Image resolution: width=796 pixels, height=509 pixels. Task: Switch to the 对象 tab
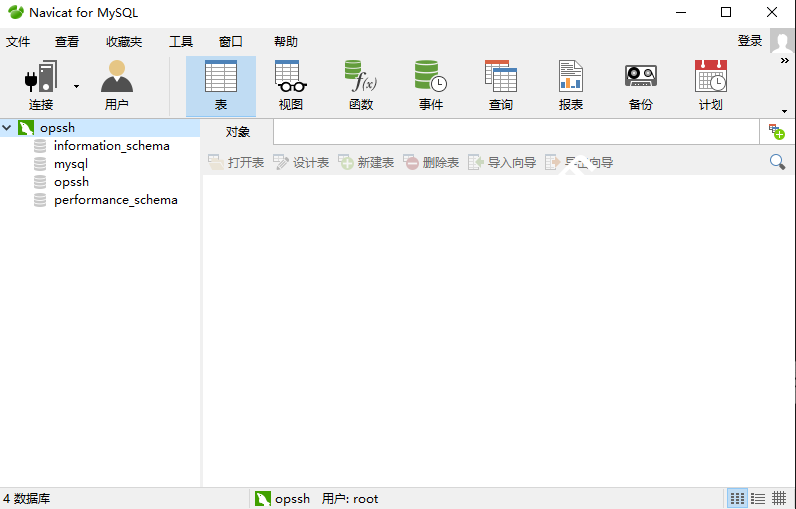238,132
